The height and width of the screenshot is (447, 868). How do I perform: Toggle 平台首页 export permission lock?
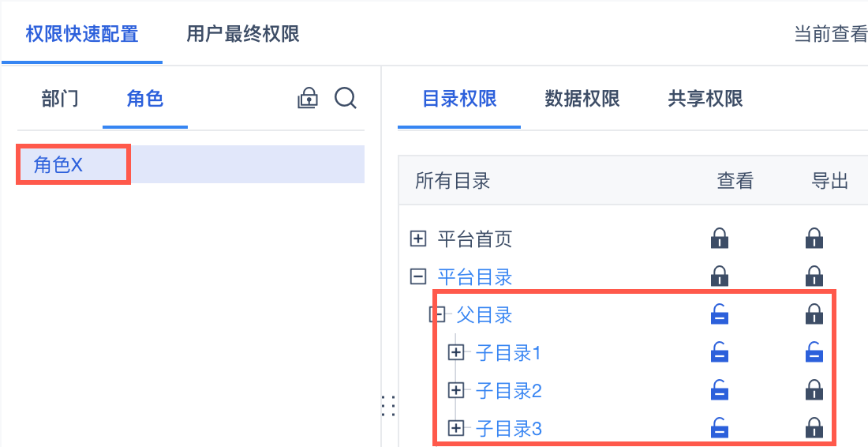coord(814,238)
